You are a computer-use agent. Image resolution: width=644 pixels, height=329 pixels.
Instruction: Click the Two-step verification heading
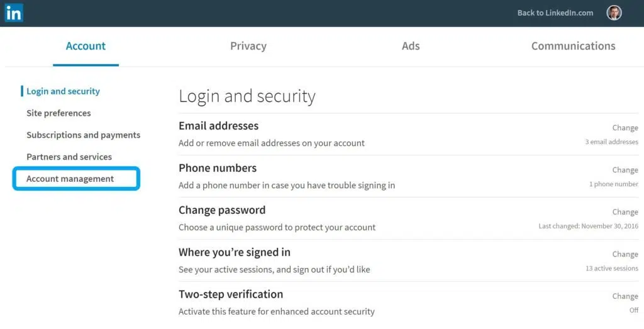point(231,294)
